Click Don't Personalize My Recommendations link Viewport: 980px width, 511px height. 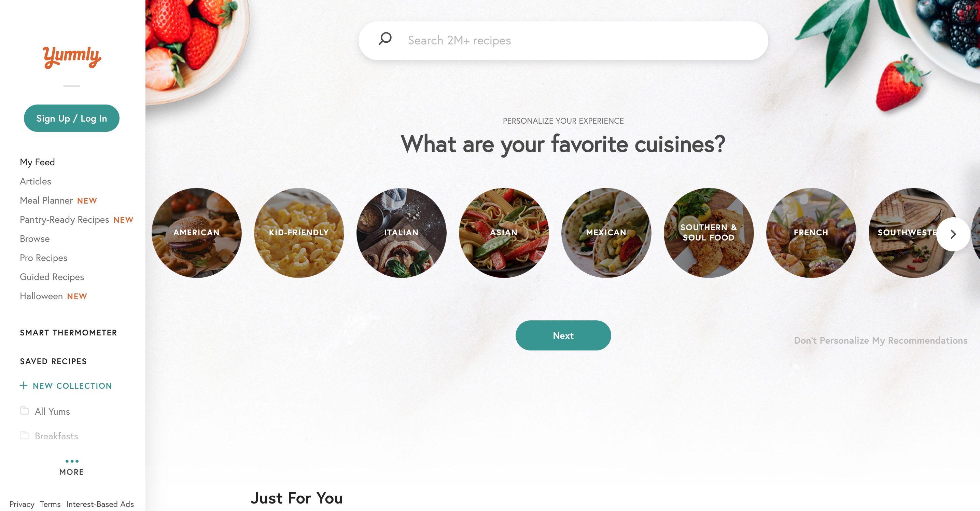click(880, 341)
